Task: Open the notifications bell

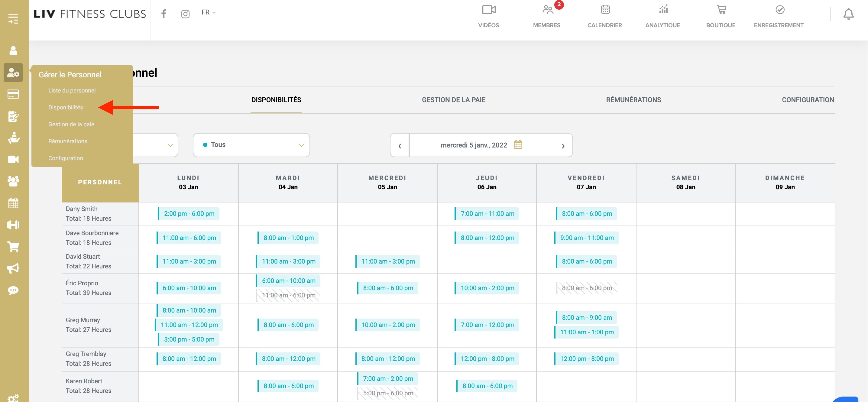Action: coord(848,14)
